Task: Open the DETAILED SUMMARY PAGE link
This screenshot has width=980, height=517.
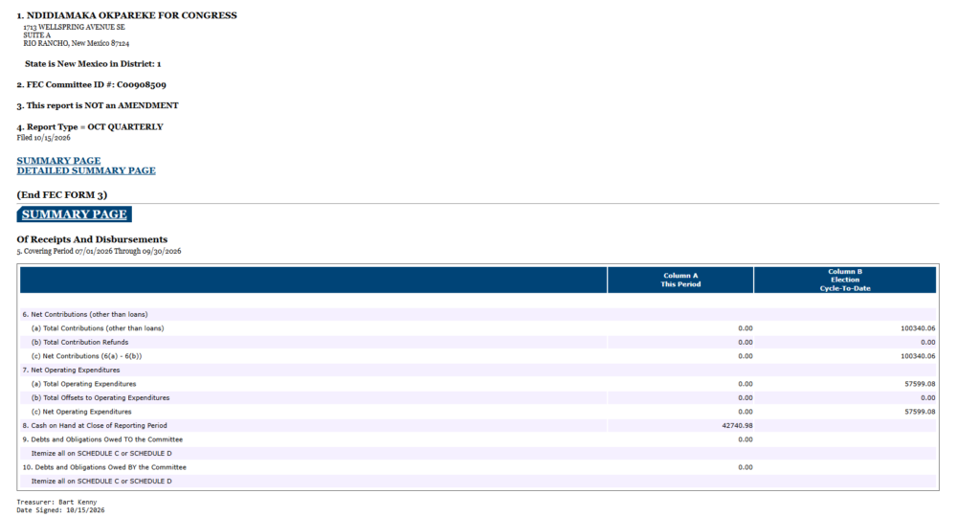Action: point(86,170)
